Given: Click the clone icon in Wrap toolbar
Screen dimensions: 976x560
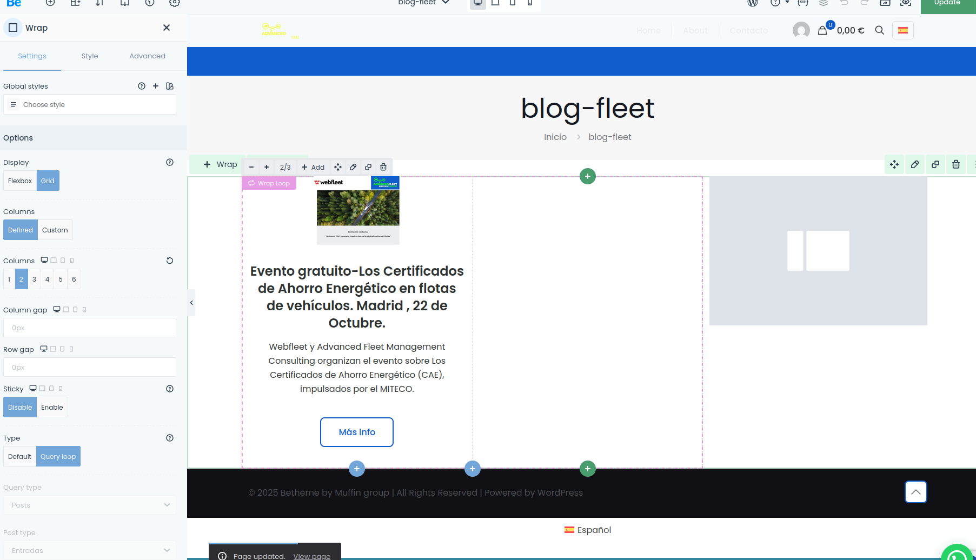Looking at the screenshot, I should click(x=368, y=167).
